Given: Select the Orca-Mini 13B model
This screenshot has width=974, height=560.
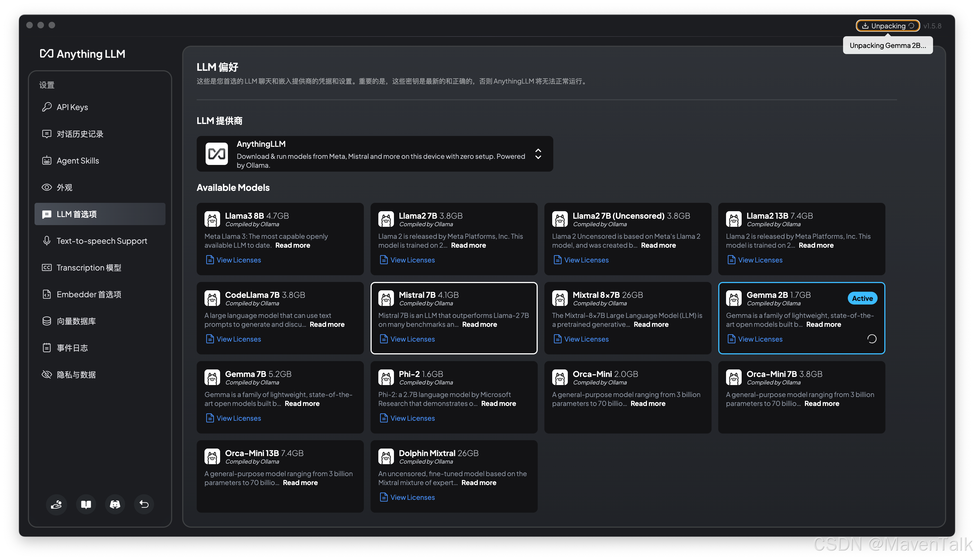Looking at the screenshot, I should coord(280,476).
